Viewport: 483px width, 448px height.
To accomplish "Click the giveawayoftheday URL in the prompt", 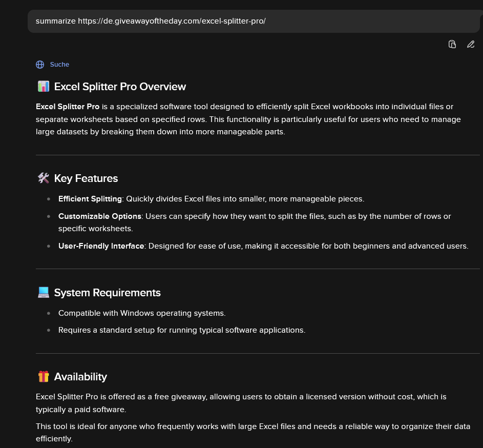I will point(172,21).
